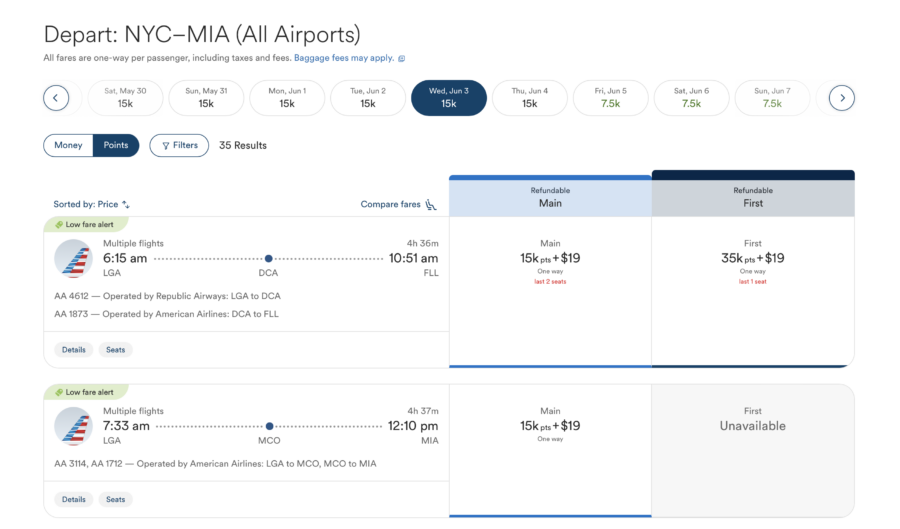Image resolution: width=900 pixels, height=529 pixels.
Task: Select Main 15k fare on 7:33 am flight
Action: (x=550, y=450)
